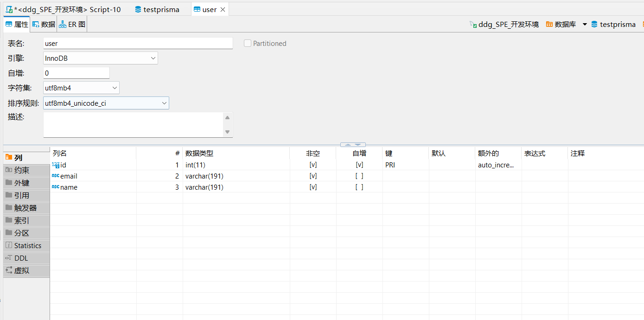Viewport: 644px width, 320px height.
Task: Toggle the 自增 checkbox for name
Action: pyautogui.click(x=359, y=187)
